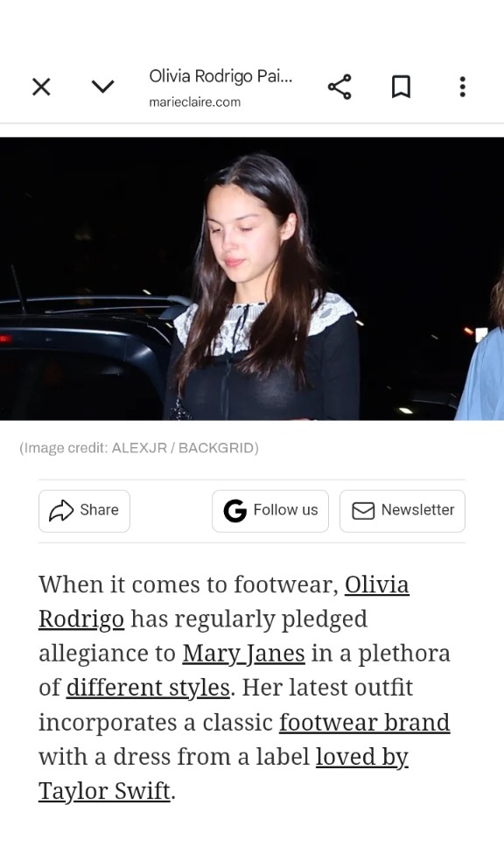The width and height of the screenshot is (504, 854).
Task: Tap the arrow icon in Share button
Action: (x=61, y=510)
